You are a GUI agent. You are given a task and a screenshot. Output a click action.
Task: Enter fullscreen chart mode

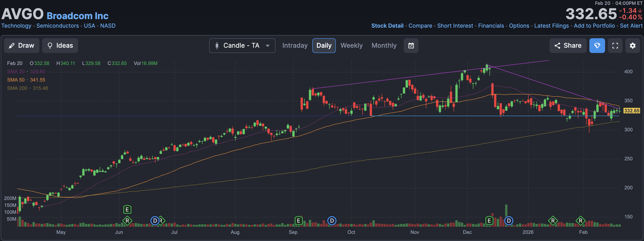pos(615,45)
